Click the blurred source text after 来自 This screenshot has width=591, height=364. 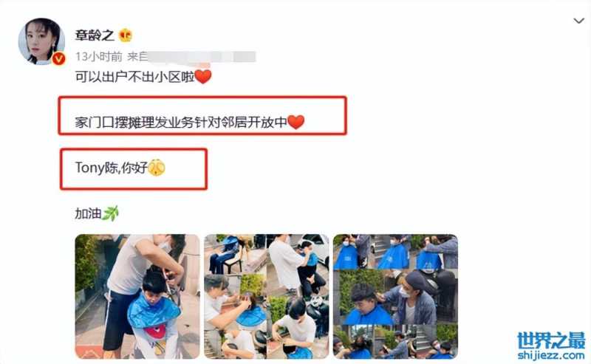(202, 57)
